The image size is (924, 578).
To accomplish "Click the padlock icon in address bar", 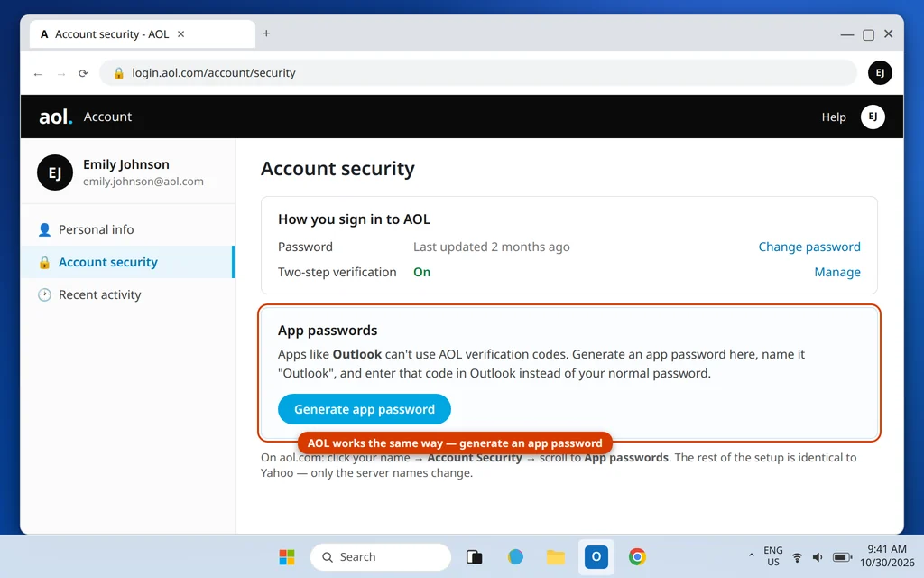I will coord(118,73).
